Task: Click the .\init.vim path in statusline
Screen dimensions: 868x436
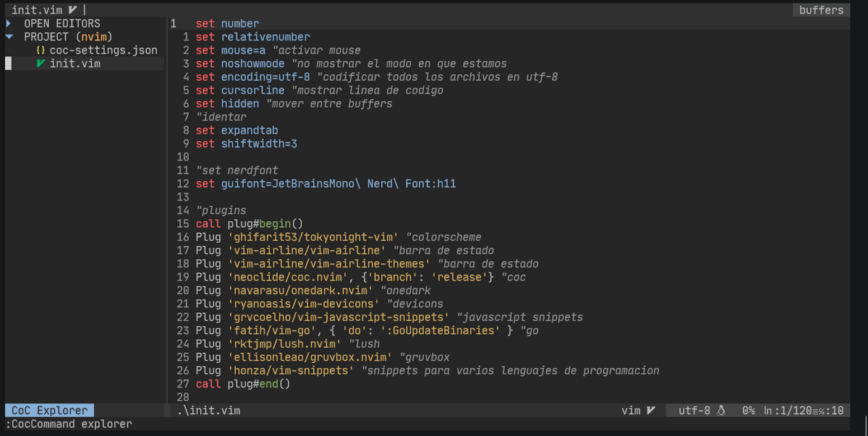Action: point(209,411)
